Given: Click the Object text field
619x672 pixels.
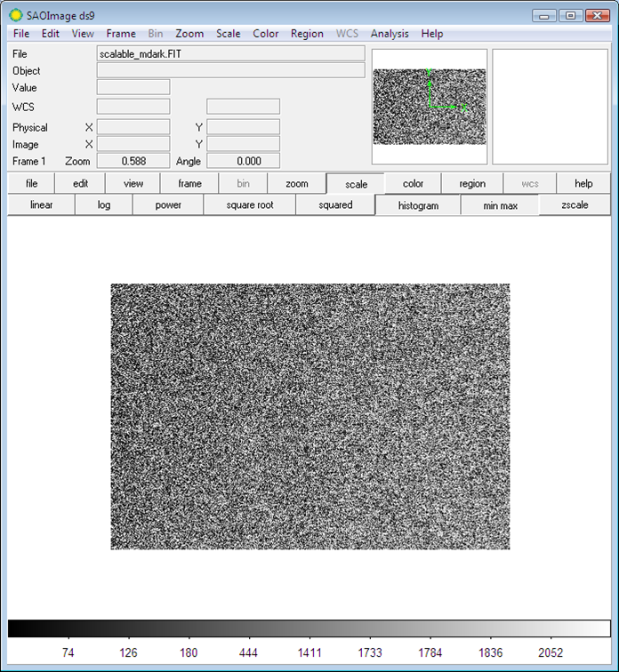Looking at the screenshot, I should click(x=230, y=70).
